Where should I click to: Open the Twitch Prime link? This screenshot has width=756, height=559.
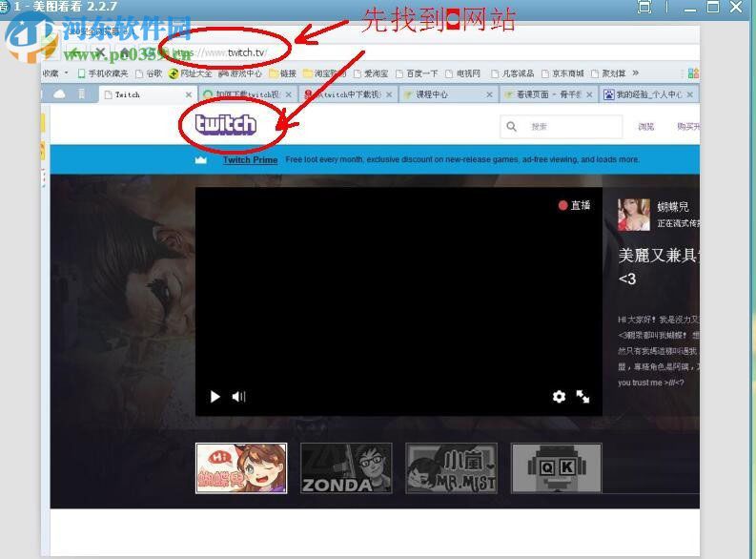(x=250, y=159)
